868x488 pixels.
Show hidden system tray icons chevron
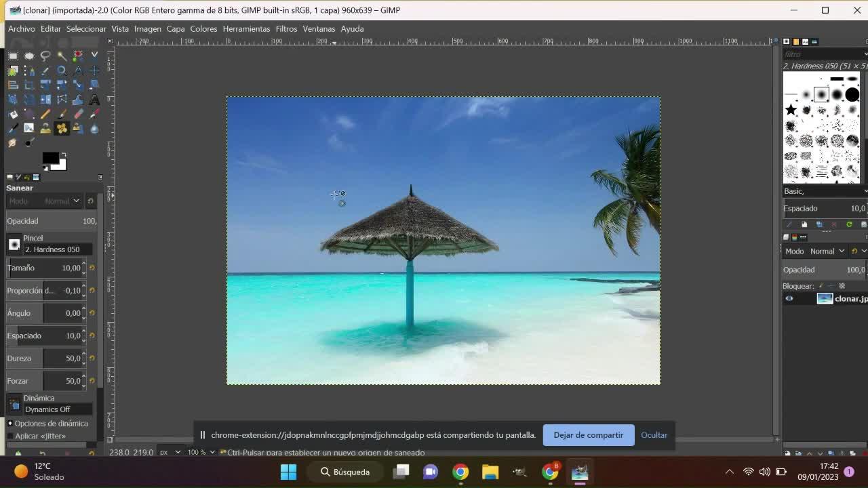coord(730,472)
